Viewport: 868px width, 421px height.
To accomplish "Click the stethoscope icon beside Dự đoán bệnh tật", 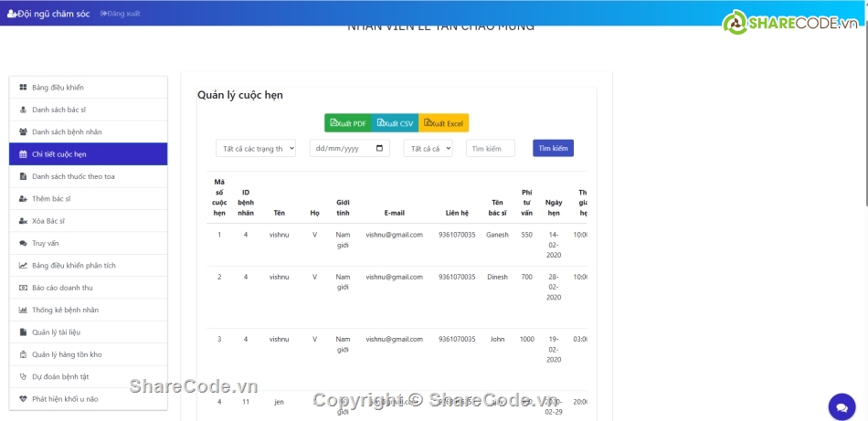I will point(23,377).
